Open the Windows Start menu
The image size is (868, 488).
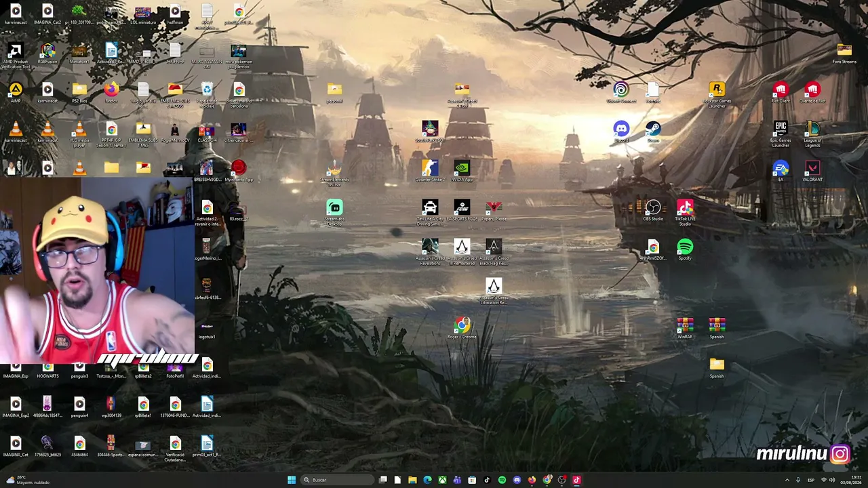pos(292,480)
